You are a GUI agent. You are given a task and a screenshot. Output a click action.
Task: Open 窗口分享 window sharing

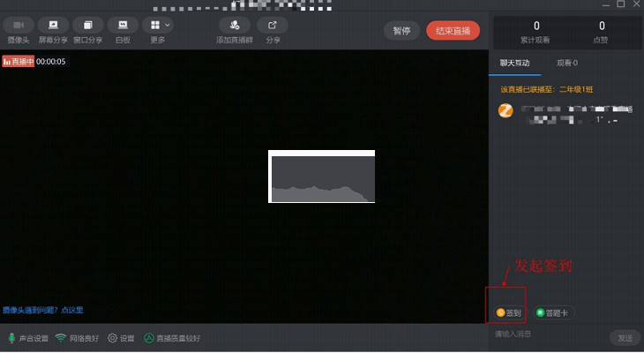tap(88, 25)
